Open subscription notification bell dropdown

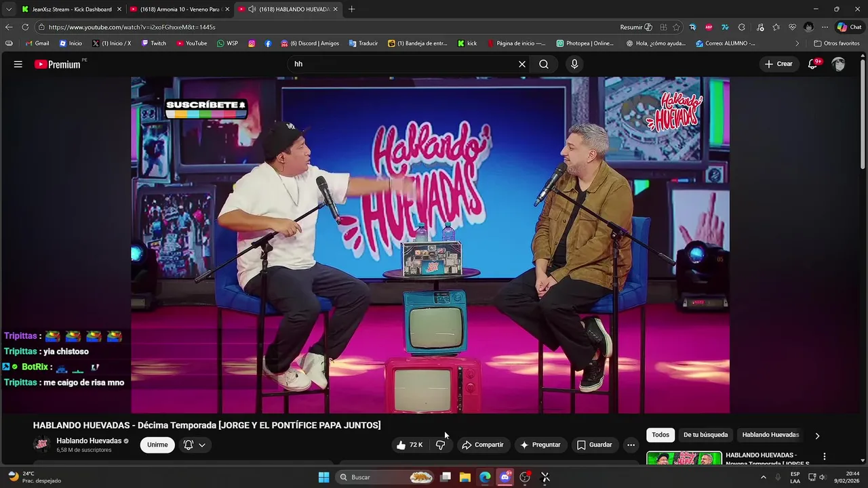[195, 445]
